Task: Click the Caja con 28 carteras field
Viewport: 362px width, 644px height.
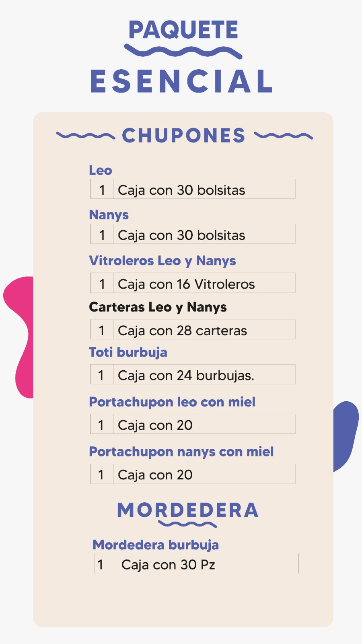Action: [x=193, y=330]
